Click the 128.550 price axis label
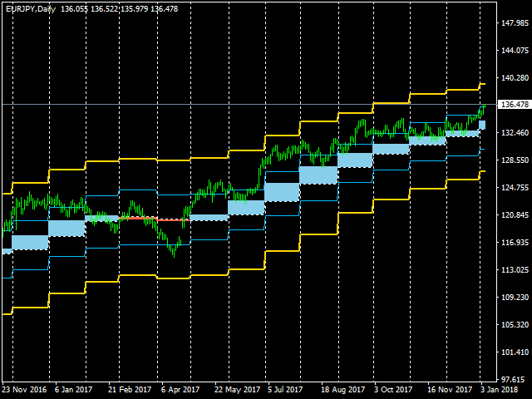The image size is (532, 399). pos(515,160)
